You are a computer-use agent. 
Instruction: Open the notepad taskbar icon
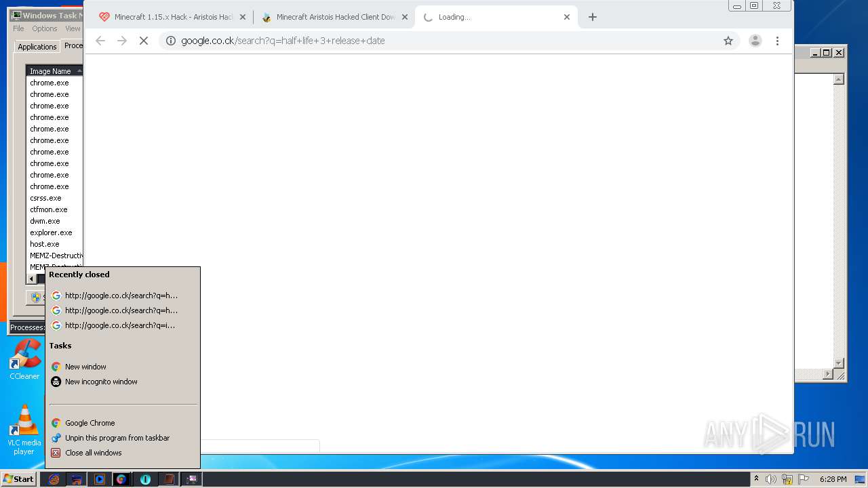pyautogui.click(x=168, y=479)
